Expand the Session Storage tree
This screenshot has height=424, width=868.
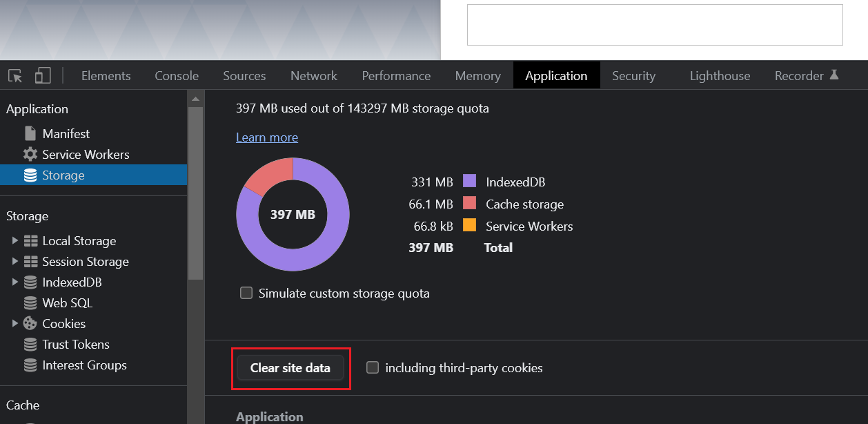click(x=14, y=261)
